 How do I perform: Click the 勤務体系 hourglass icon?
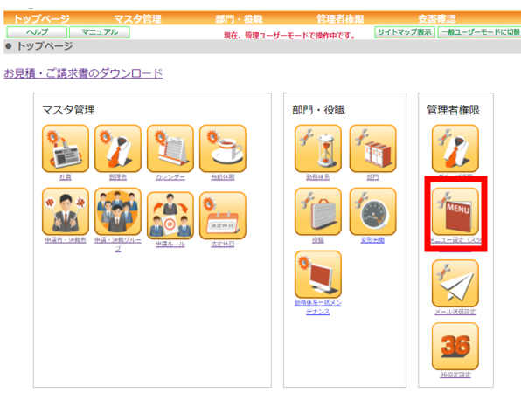pos(318,148)
